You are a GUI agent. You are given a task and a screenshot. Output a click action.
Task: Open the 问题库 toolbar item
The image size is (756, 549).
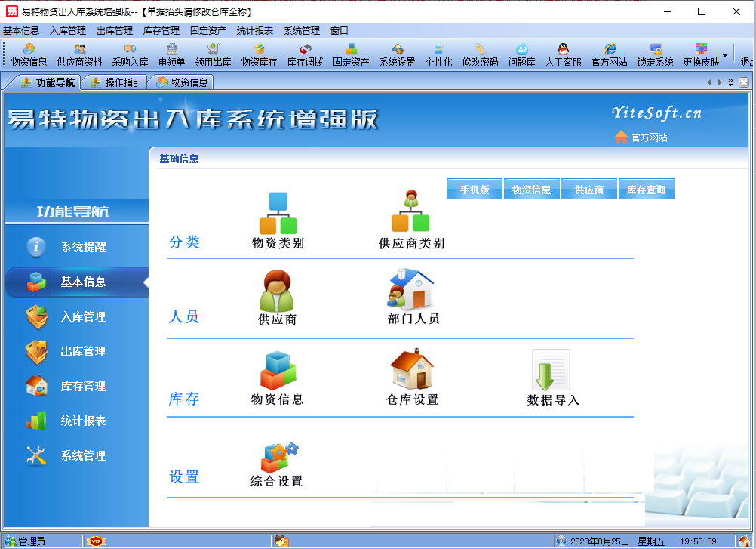pyautogui.click(x=521, y=55)
